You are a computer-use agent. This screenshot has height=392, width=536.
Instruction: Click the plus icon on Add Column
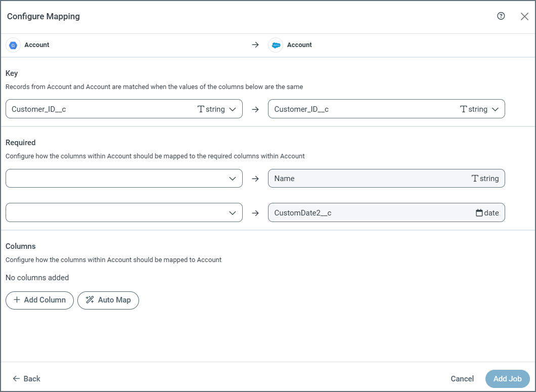(16, 300)
